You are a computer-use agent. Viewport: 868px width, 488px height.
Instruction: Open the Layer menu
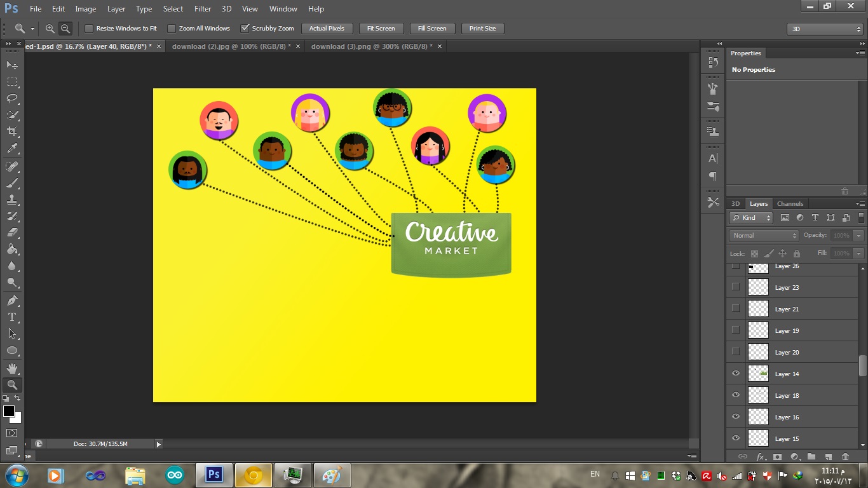click(x=116, y=9)
